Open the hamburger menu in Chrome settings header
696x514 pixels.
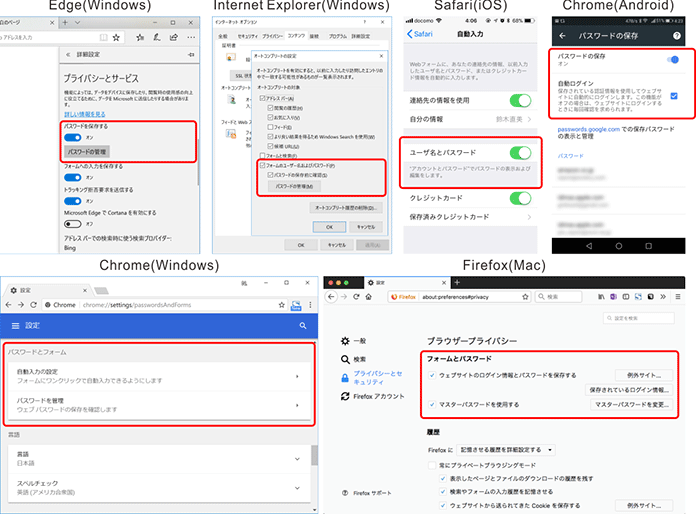pyautogui.click(x=16, y=326)
